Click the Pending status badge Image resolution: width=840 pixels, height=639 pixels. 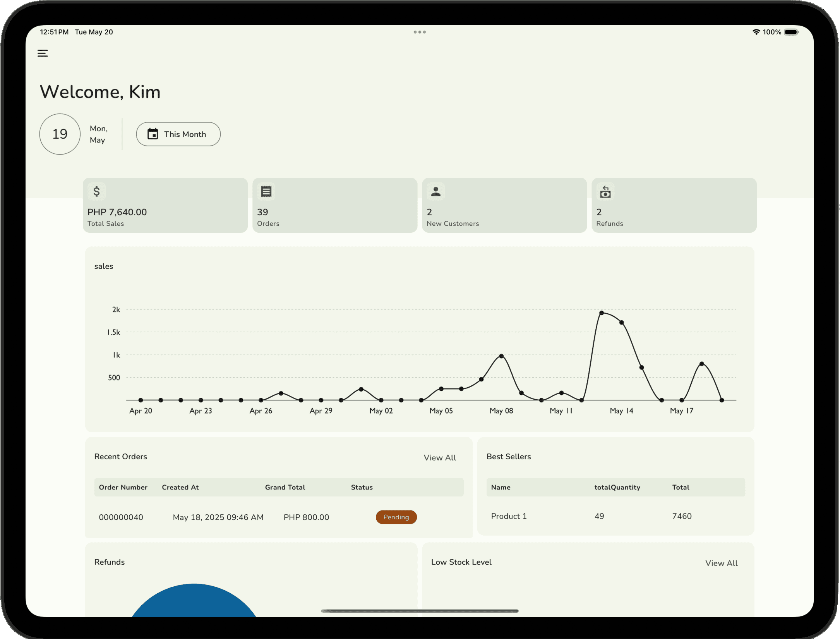[x=396, y=517]
